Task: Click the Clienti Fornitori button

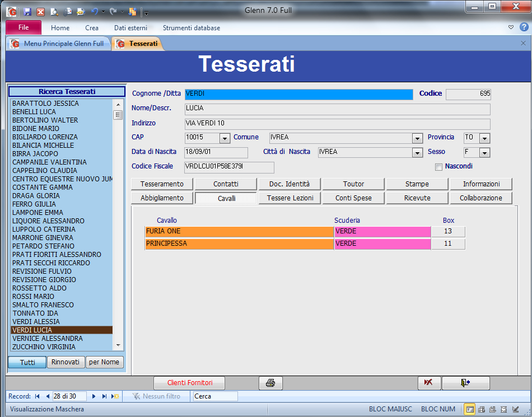Action: [x=189, y=383]
